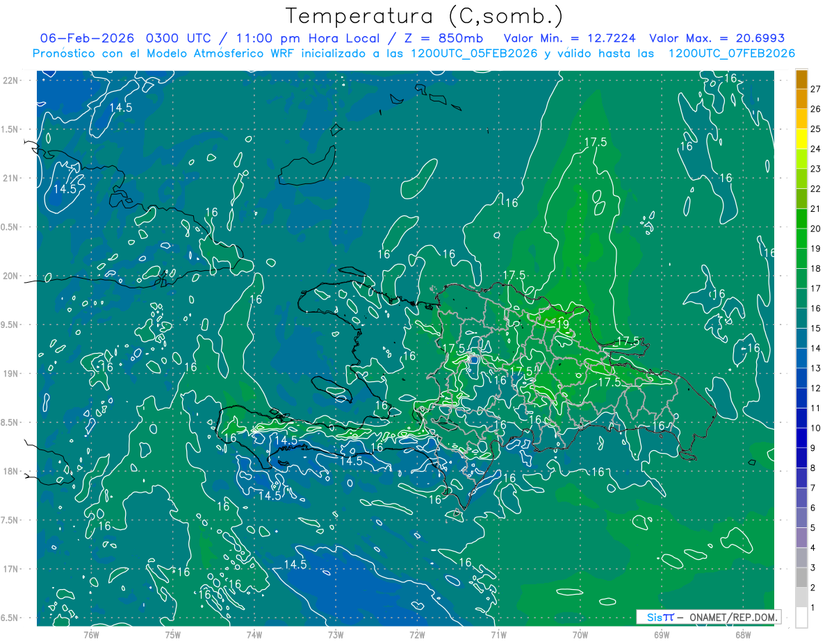Click the legend scale label "3"
The image size is (834, 644).
coord(814,568)
